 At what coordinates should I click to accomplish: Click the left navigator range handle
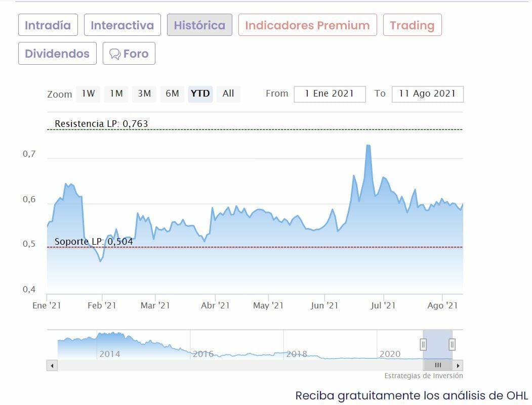[x=423, y=344]
